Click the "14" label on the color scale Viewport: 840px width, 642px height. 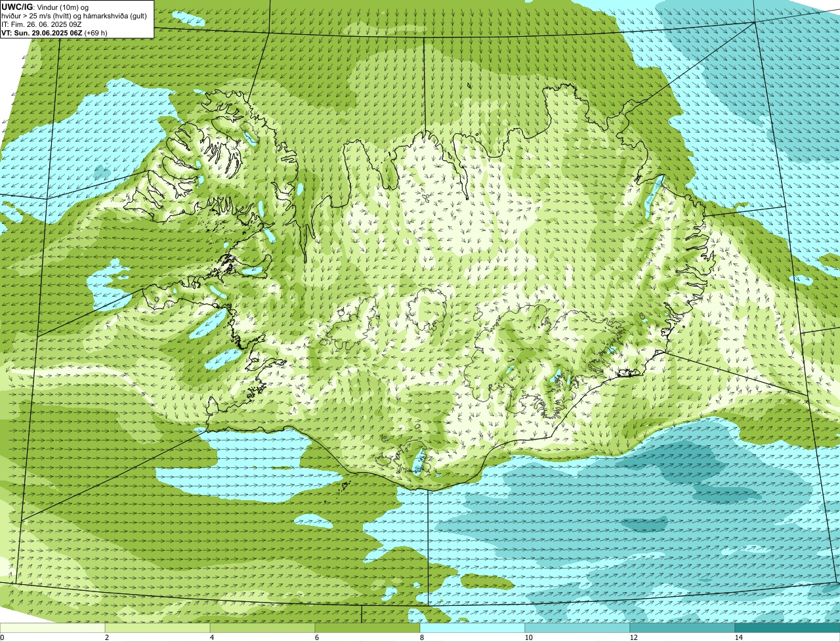click(738, 637)
